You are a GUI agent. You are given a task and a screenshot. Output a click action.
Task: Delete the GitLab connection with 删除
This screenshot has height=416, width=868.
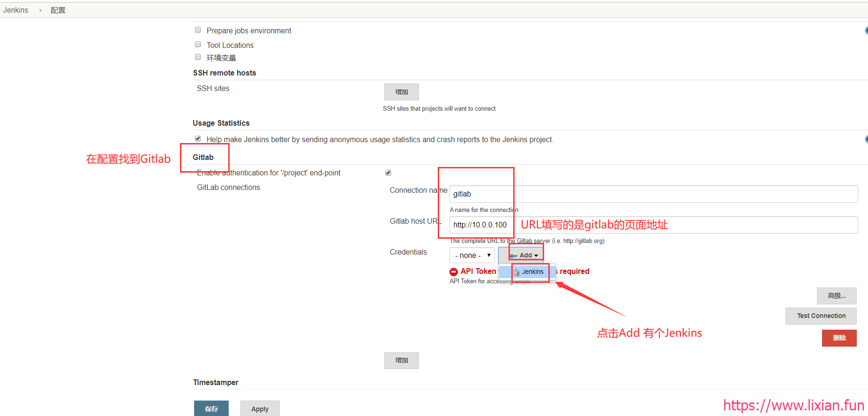click(839, 338)
